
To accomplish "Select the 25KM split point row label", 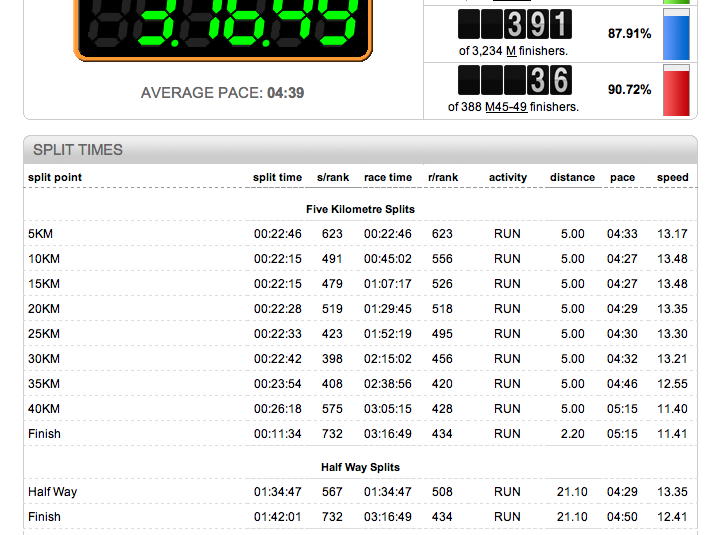I will click(x=44, y=334).
